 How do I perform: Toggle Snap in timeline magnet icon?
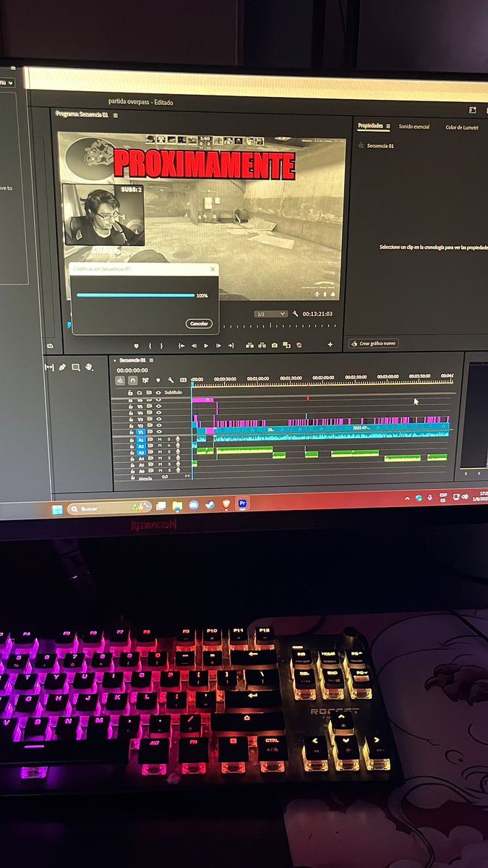tap(133, 380)
